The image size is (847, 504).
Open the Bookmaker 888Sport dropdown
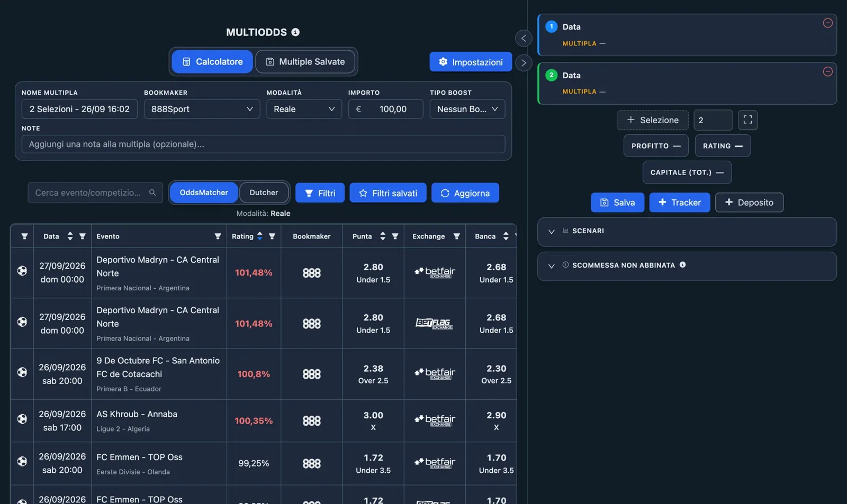pyautogui.click(x=202, y=109)
